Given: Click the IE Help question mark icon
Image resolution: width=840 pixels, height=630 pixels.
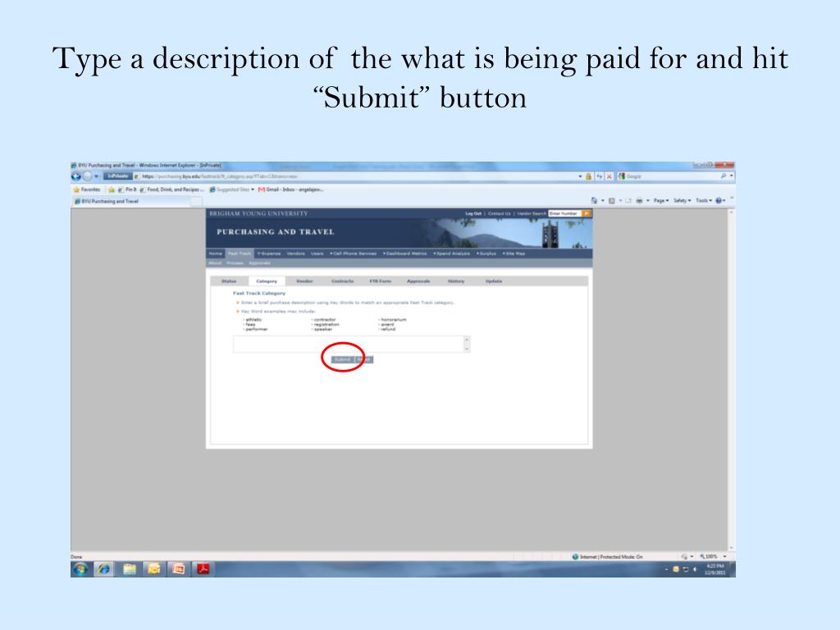Looking at the screenshot, I should pyautogui.click(x=719, y=201).
